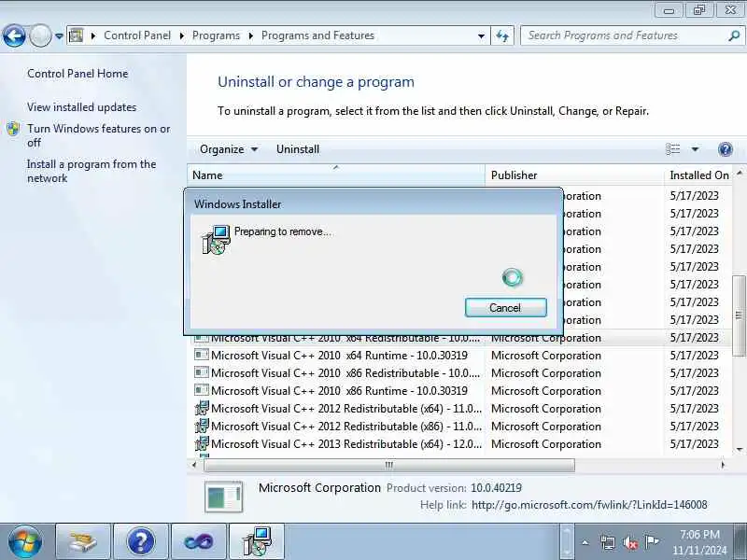Click the blue Help icon
Image resolution: width=747 pixels, height=560 pixels.
pyautogui.click(x=726, y=149)
